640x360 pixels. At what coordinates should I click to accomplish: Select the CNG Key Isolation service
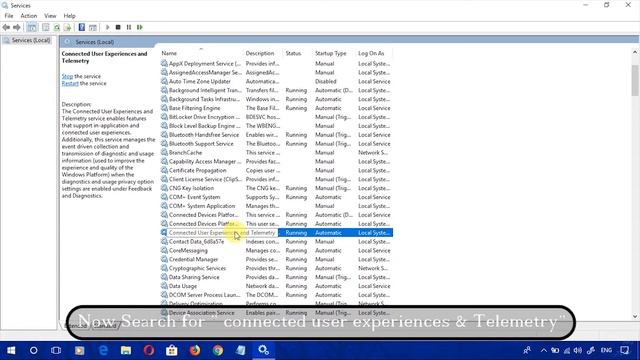click(276, 188)
